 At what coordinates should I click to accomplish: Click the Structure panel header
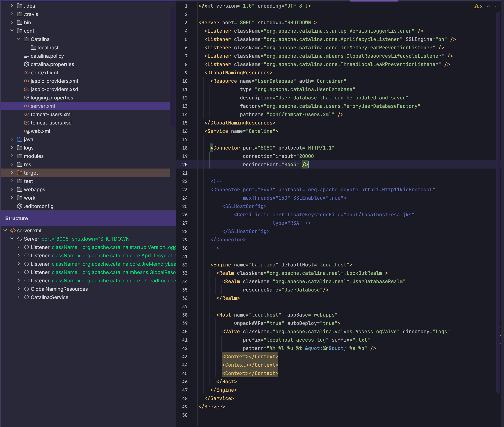17,218
